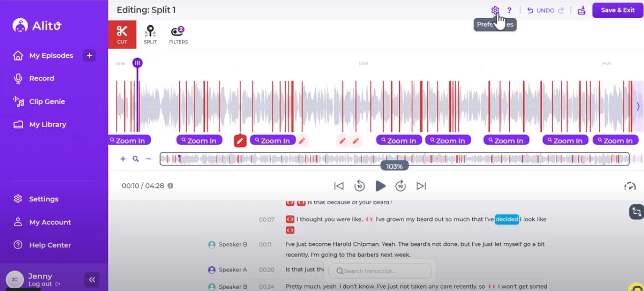Screen dimensions: 644x291
Task: Click the purple playhead handle
Action: pos(137,63)
